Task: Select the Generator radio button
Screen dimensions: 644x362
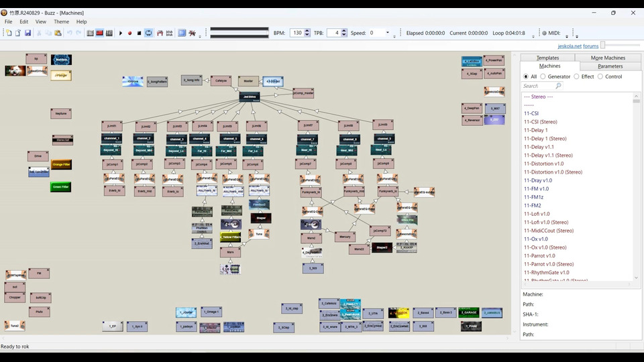Action: 543,76
